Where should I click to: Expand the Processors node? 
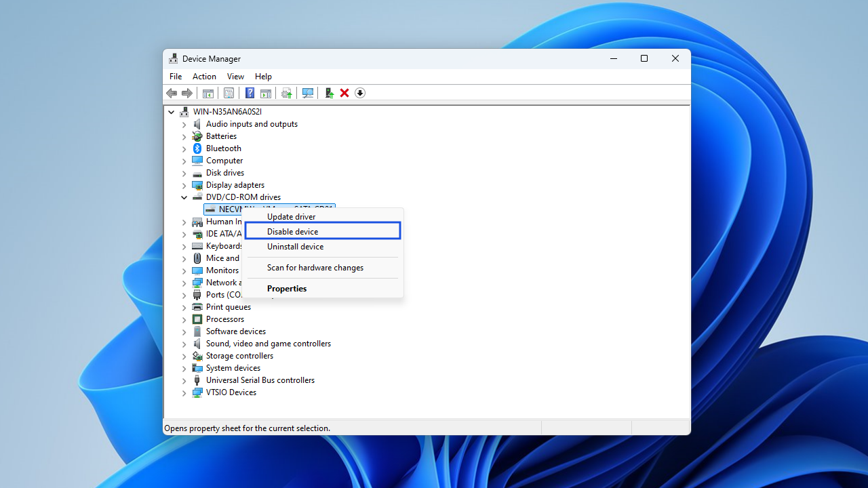pyautogui.click(x=184, y=319)
